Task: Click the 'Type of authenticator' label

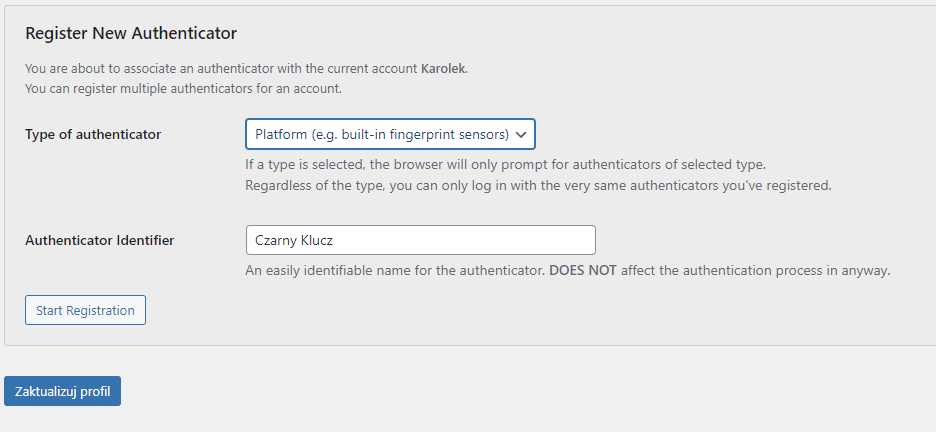Action: tap(93, 134)
